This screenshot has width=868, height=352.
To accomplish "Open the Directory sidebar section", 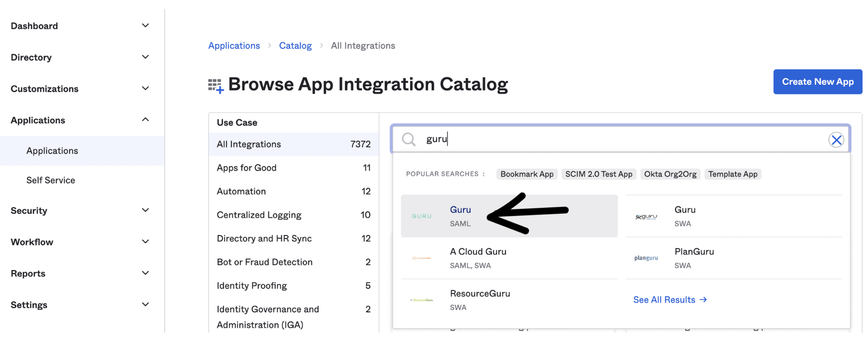I will tap(31, 57).
